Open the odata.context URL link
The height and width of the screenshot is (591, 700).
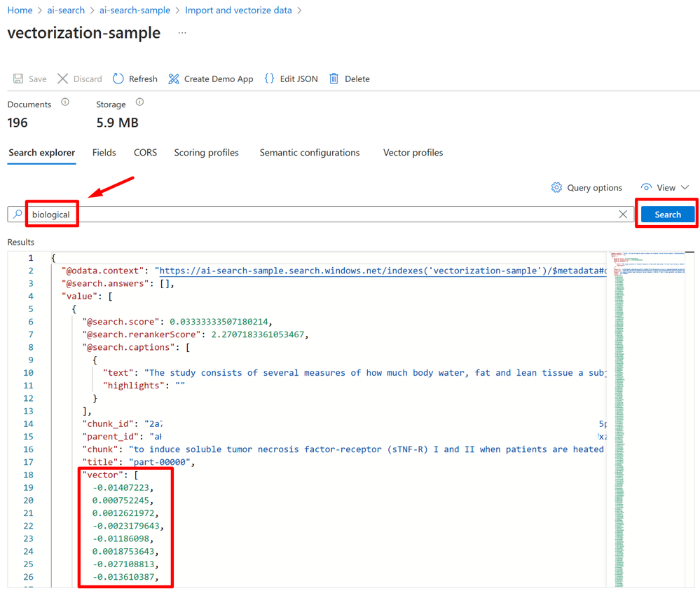pos(383,271)
